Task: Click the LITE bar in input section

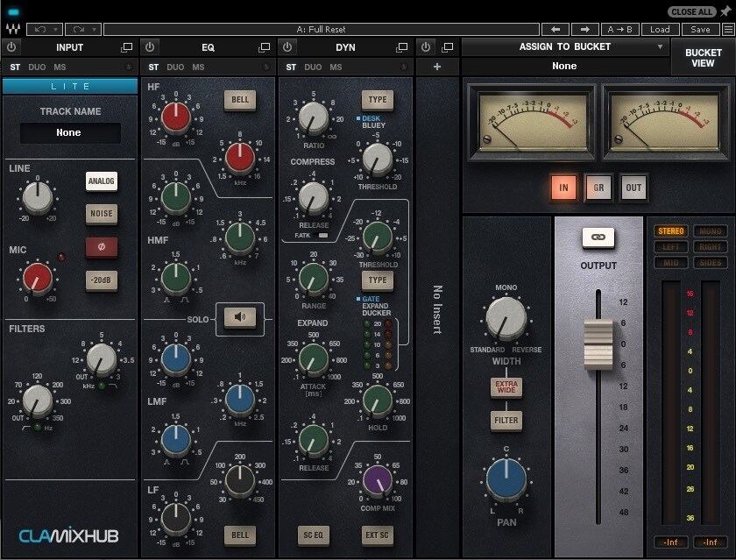Action: pos(70,87)
